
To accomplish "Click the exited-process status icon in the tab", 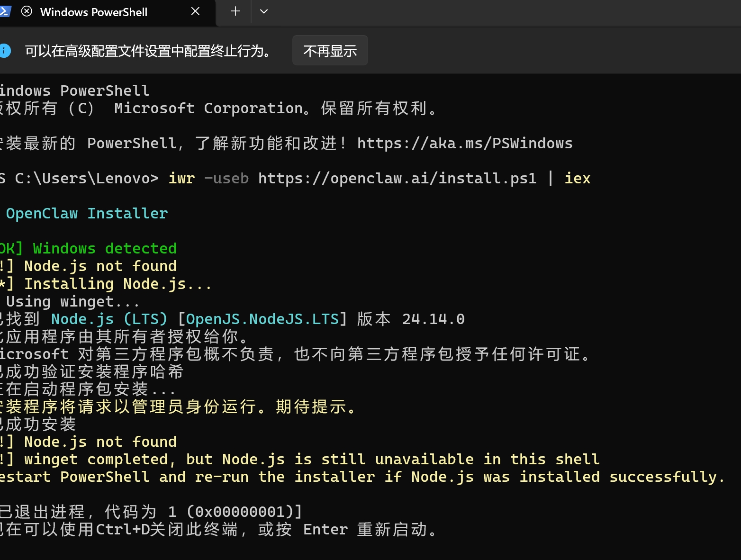I will point(27,11).
